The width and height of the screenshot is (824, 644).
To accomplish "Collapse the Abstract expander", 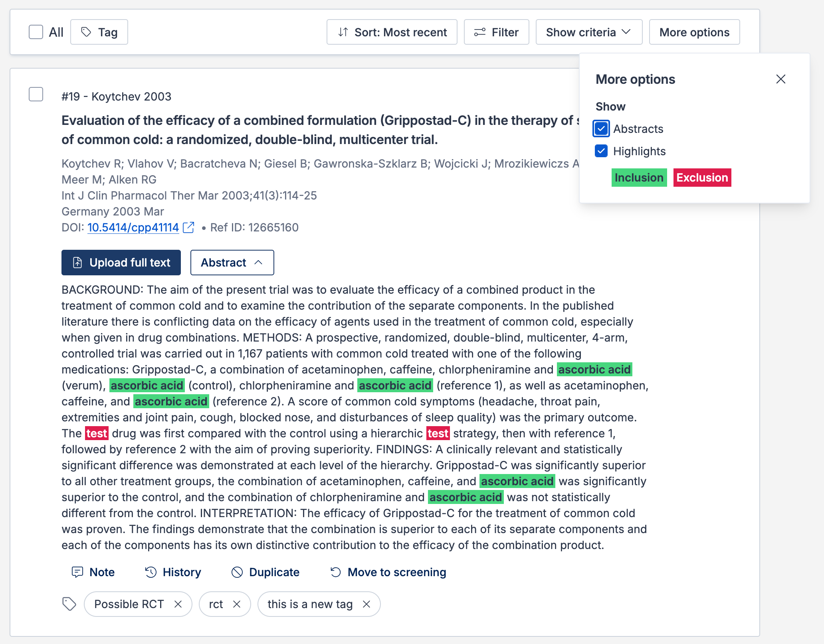I will pos(232,263).
